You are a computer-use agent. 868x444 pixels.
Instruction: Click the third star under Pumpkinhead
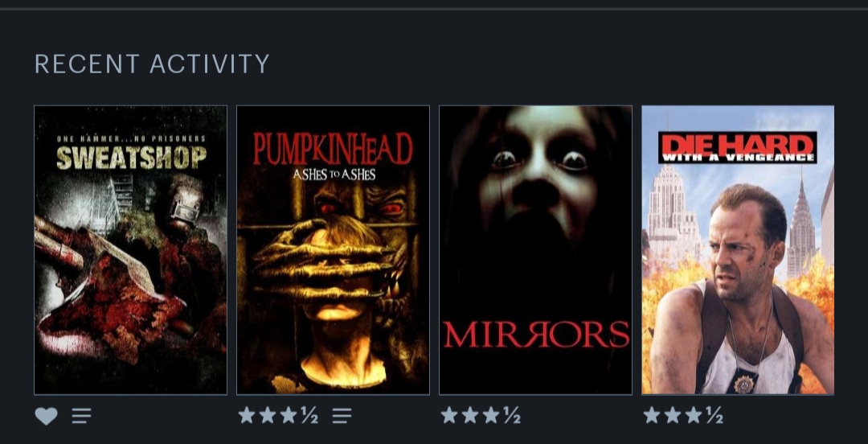coord(289,414)
